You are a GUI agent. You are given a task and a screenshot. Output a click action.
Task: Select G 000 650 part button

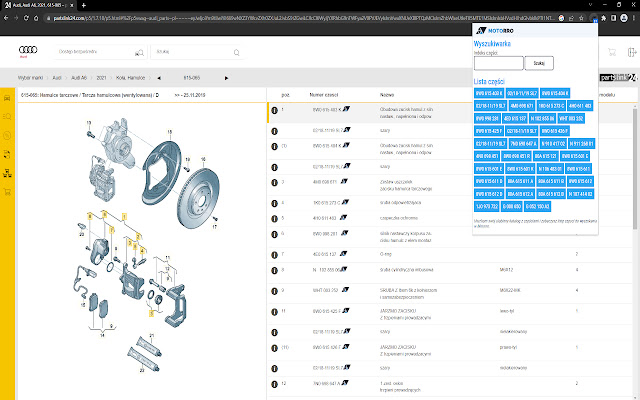[511, 207]
